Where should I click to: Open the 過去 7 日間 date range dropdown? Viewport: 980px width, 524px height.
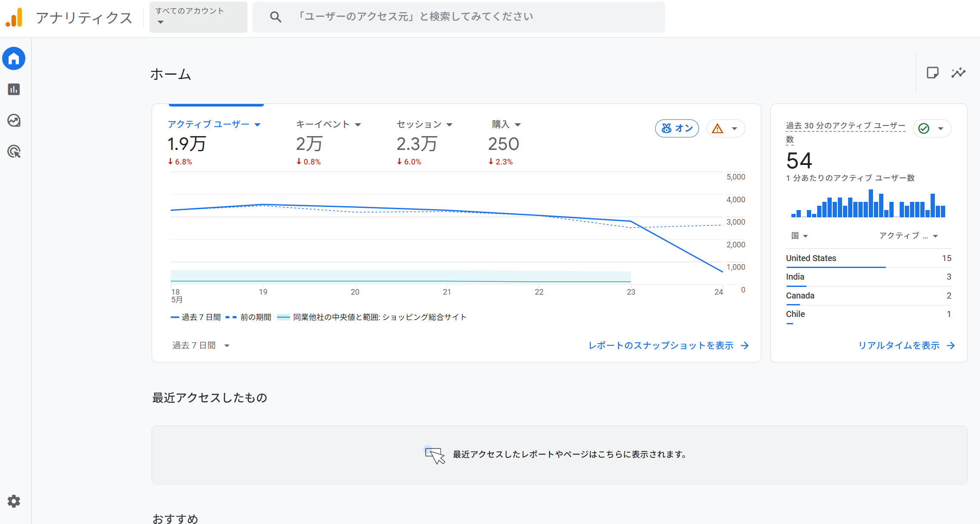(201, 346)
